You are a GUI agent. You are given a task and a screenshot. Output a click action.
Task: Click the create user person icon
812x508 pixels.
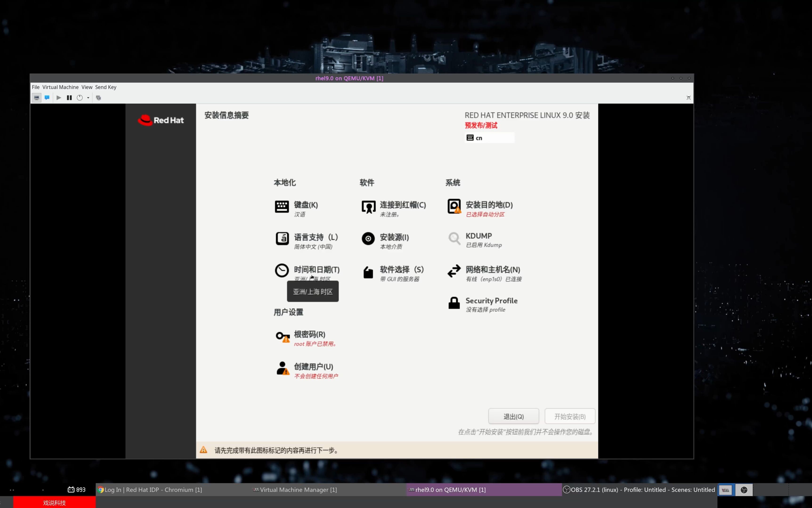pos(283,368)
